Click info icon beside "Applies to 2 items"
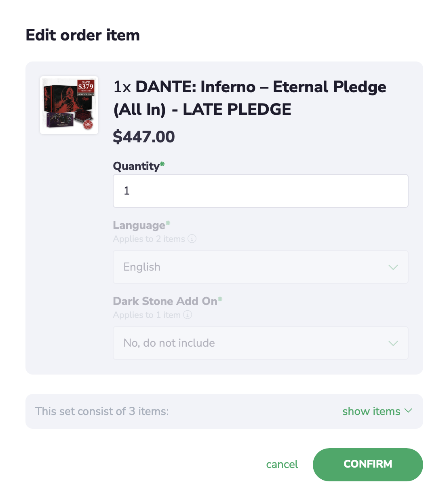This screenshot has height=504, width=447. pyautogui.click(x=192, y=239)
